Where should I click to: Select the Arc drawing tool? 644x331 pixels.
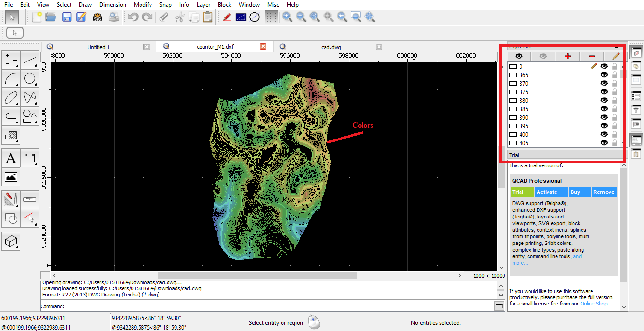click(11, 78)
